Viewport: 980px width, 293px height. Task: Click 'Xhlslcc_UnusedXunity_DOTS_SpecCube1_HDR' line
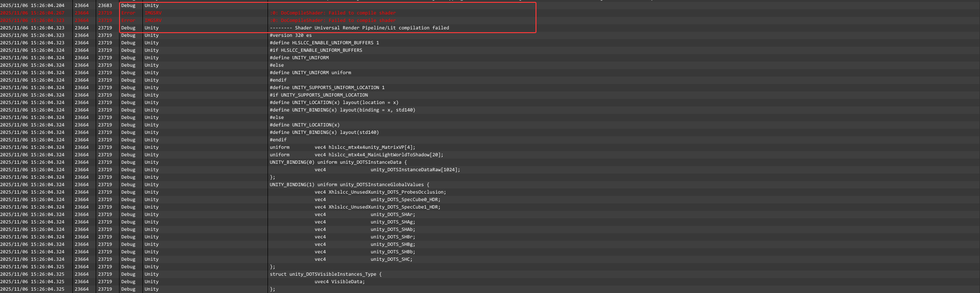[378, 207]
